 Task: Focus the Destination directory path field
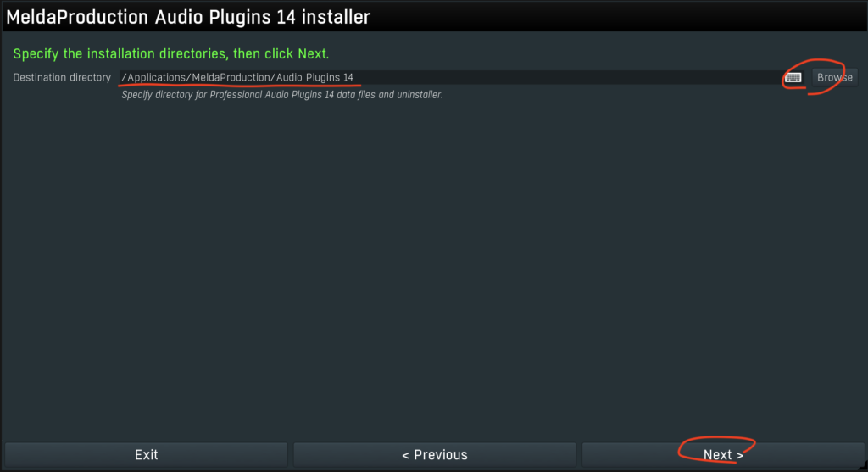click(450, 77)
